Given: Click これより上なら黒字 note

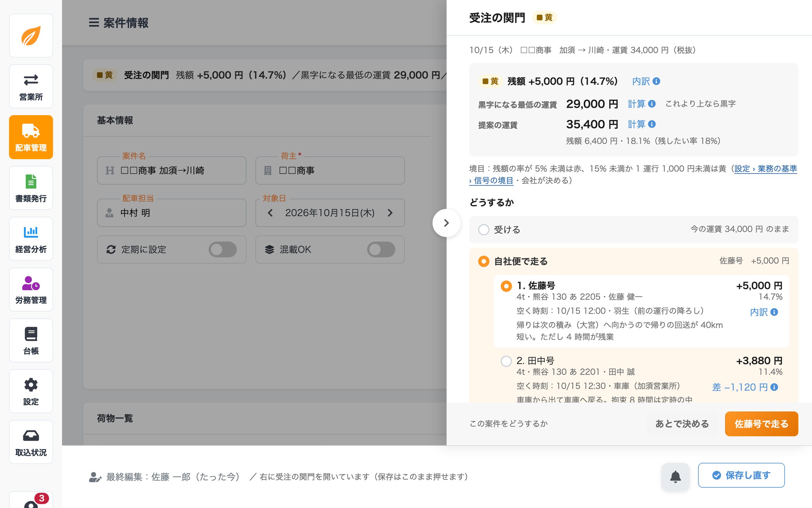Looking at the screenshot, I should click(x=700, y=104).
